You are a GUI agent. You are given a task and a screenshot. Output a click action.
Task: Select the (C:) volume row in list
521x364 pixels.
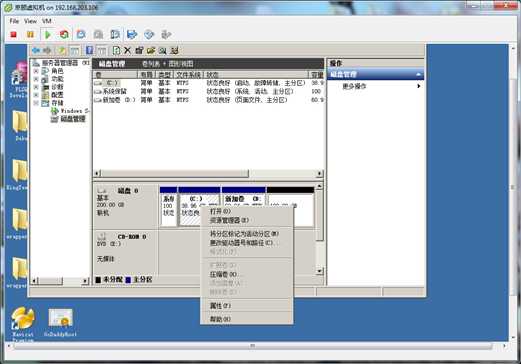pos(208,83)
